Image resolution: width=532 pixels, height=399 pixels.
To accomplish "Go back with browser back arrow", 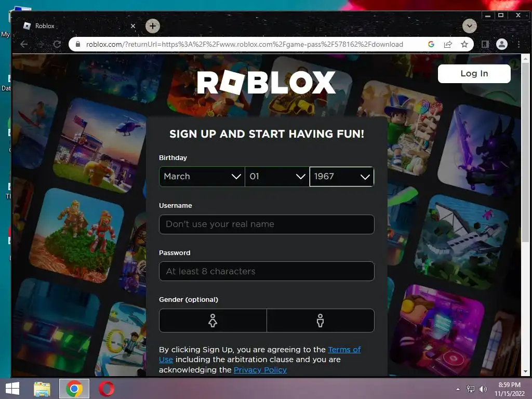I will click(x=24, y=44).
